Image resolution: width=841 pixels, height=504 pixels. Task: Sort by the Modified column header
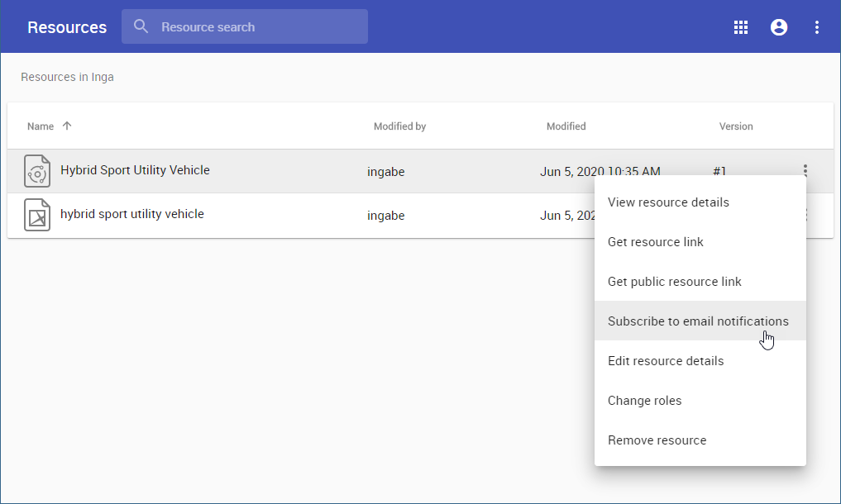click(566, 126)
